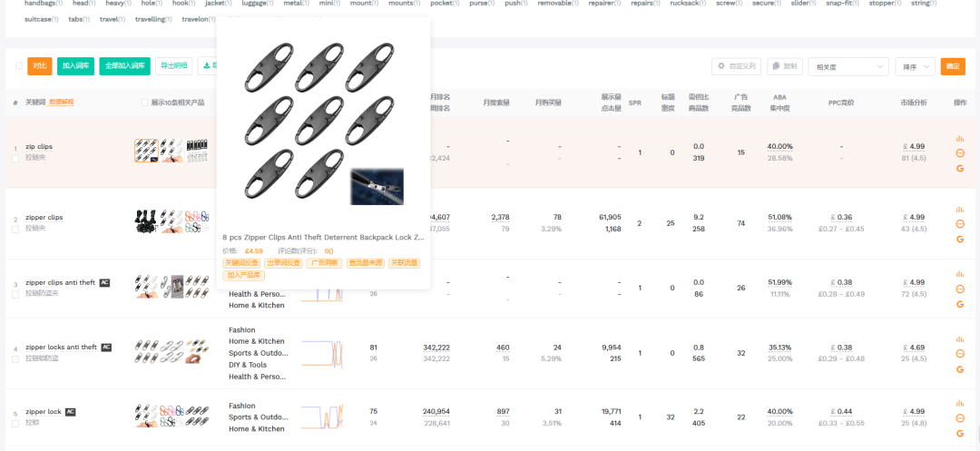Click Google G icon in zipper locks anti theft row
The height and width of the screenshot is (451, 980).
(x=960, y=369)
